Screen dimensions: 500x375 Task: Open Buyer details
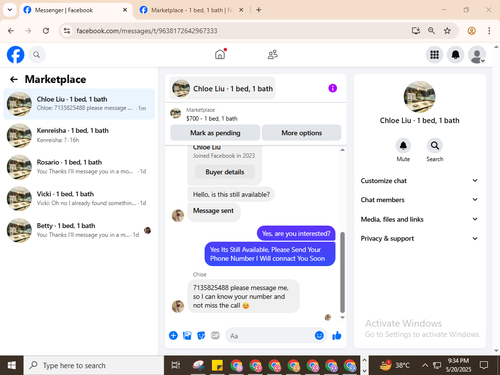click(x=225, y=172)
